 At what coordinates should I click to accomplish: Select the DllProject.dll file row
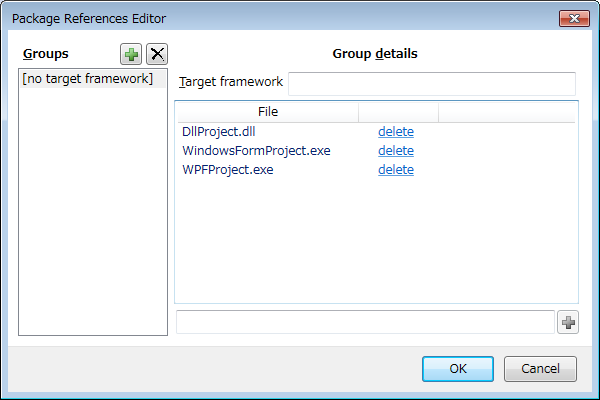pyautogui.click(x=376, y=132)
